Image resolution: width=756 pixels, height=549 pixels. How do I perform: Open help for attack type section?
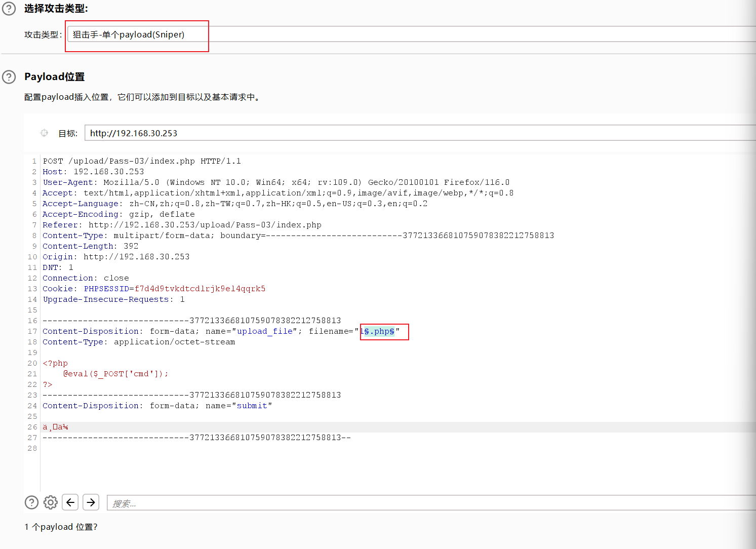(x=9, y=9)
